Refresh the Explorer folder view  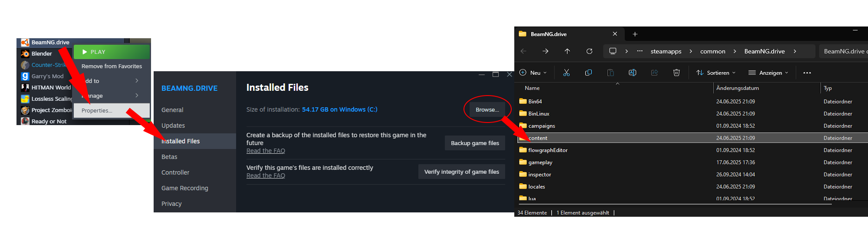point(589,51)
